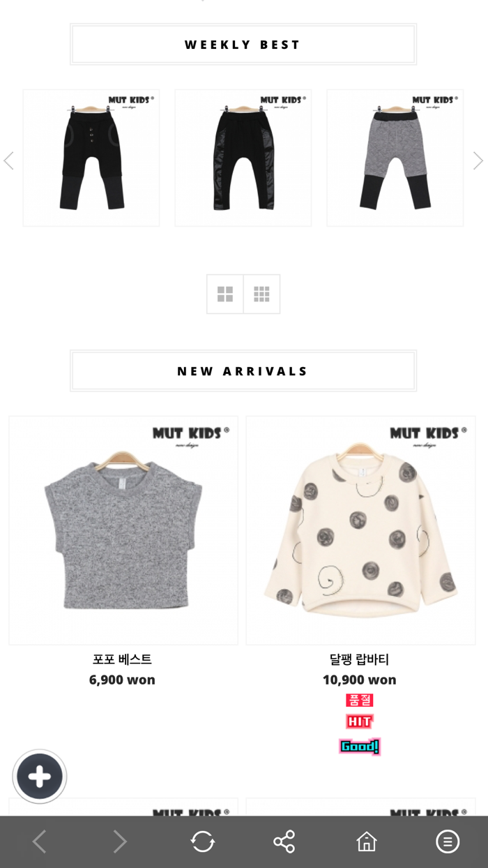Screen dimensions: 488x868
Task: View the black leather-panel pants thumbnail
Action: click(243, 158)
